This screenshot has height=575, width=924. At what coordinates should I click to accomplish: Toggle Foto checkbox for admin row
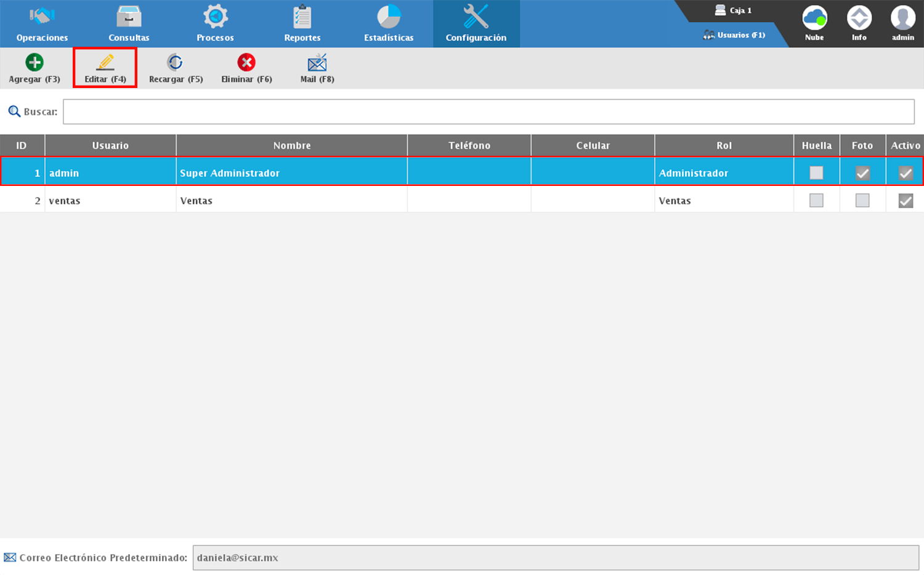(862, 173)
